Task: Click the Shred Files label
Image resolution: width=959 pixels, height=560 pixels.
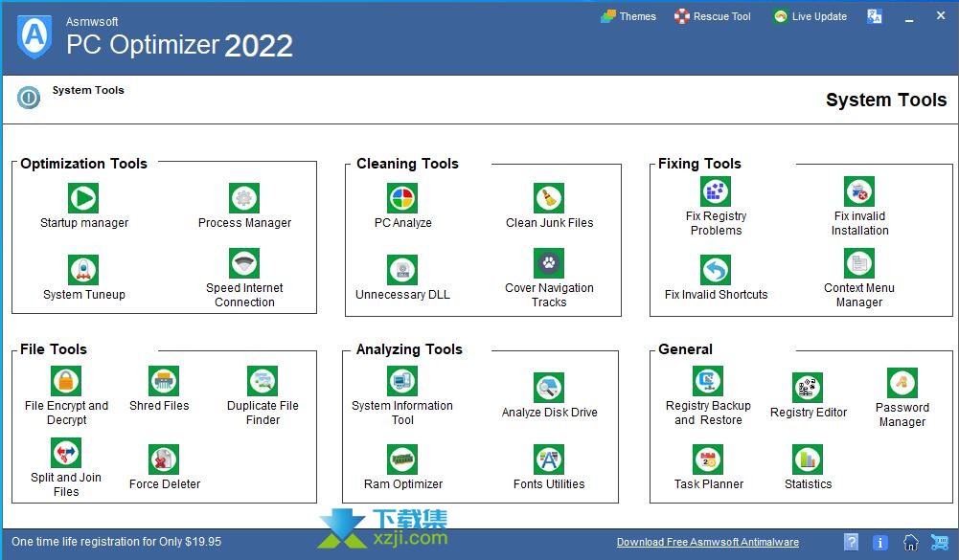Action: point(159,405)
